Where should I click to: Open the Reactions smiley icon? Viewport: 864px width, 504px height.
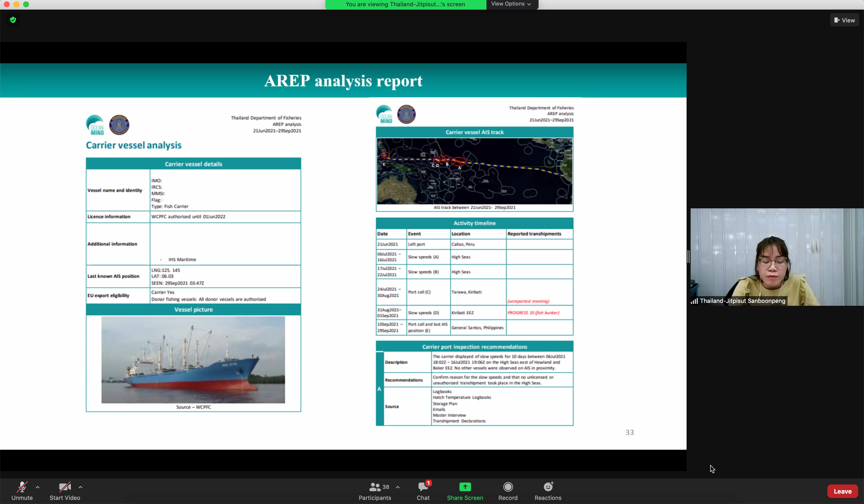(x=548, y=487)
